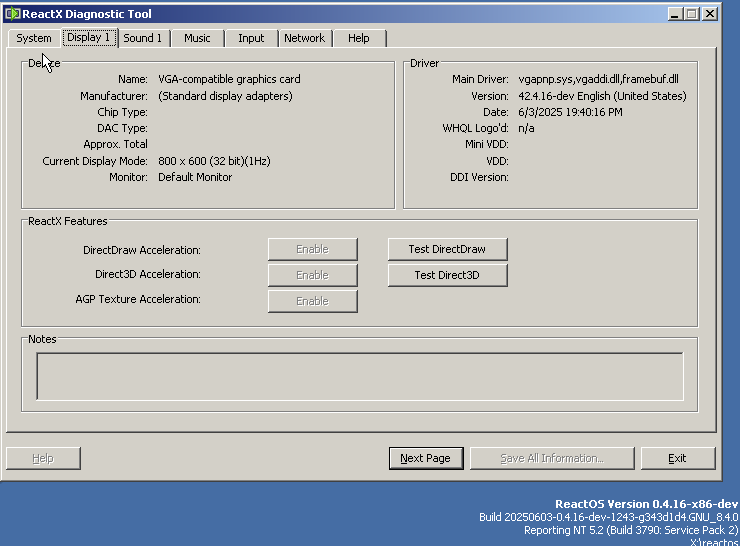Click the 'ReactX Features' group title
This screenshot has height=546, width=740.
(x=67, y=221)
